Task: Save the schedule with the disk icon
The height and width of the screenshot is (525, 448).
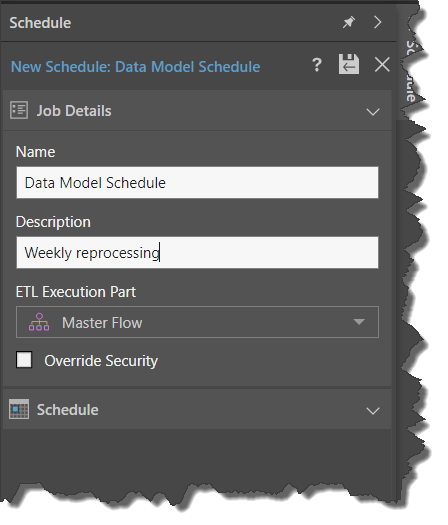Action: click(x=349, y=64)
